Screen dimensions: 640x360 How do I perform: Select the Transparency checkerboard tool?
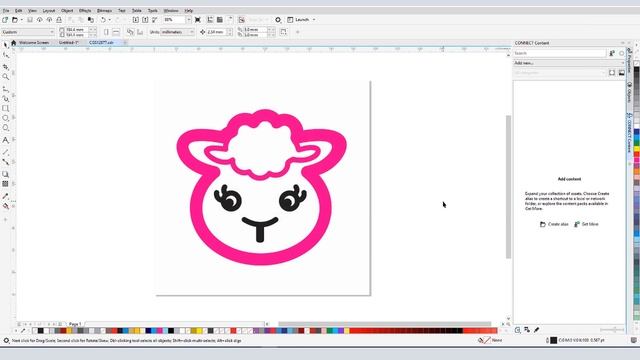point(5,184)
